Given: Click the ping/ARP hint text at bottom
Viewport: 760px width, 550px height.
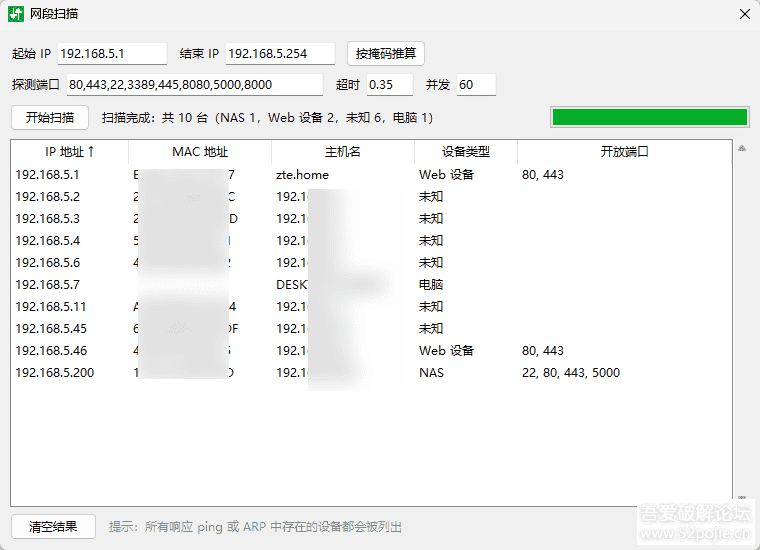Looking at the screenshot, I should pyautogui.click(x=255, y=527).
